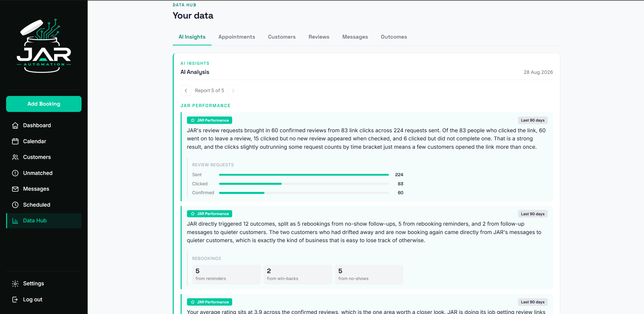Click the Clicked review requests progress bar

tap(304, 184)
